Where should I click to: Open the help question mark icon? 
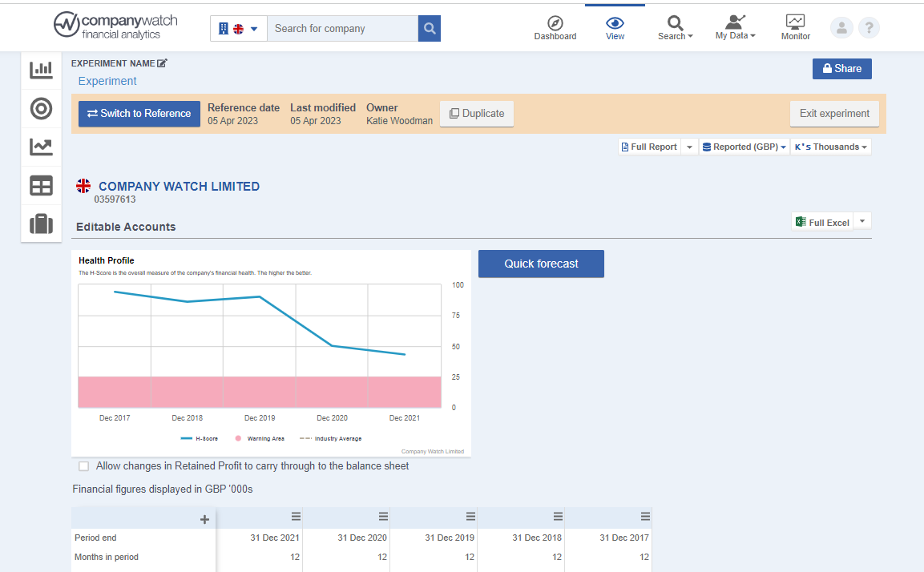[869, 28]
